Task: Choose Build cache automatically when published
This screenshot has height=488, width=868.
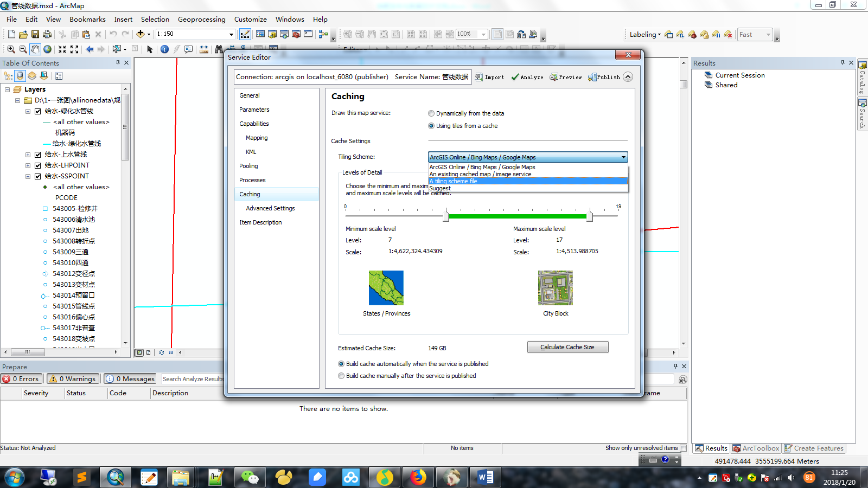Action: [341, 364]
